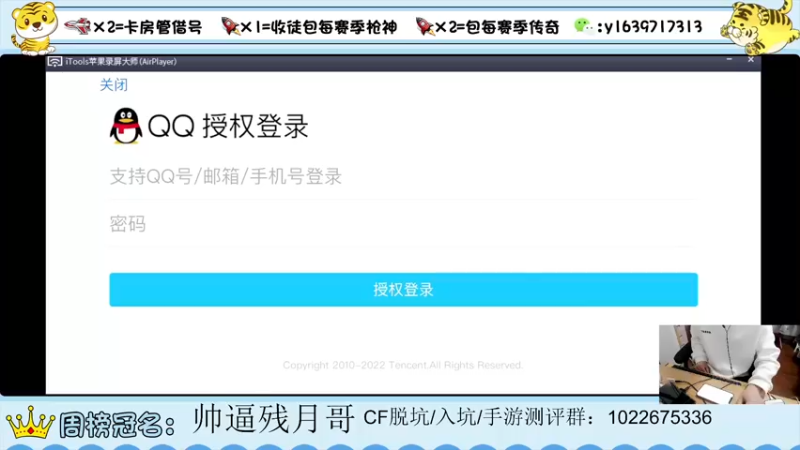Click the WeChat ID y1639717313 text
800x450 pixels.
[x=653, y=27]
